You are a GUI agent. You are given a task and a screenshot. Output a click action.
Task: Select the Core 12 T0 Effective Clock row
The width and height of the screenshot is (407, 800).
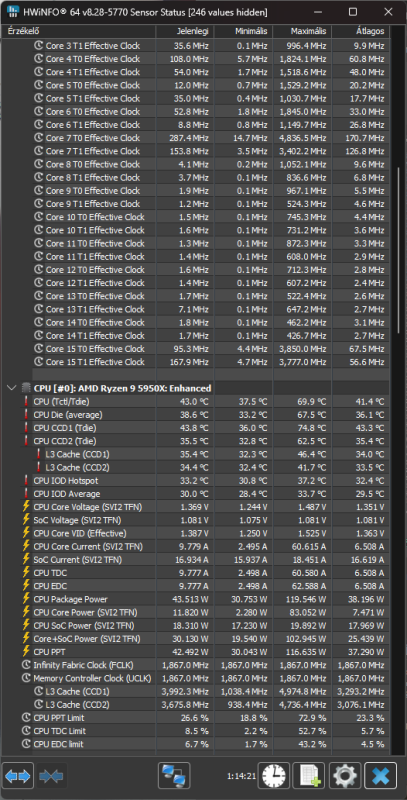click(x=211, y=269)
